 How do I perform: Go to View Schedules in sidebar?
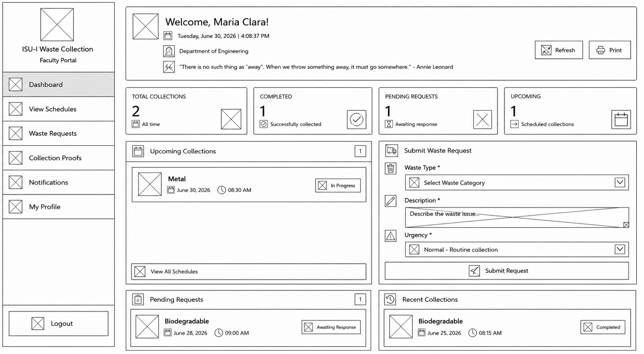click(58, 109)
